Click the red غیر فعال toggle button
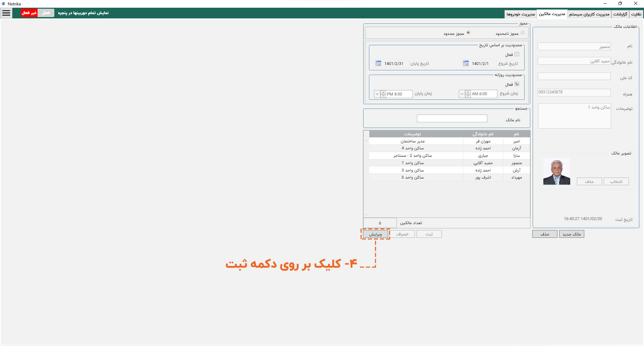Viewport: 644px width, 346px height. [x=29, y=13]
